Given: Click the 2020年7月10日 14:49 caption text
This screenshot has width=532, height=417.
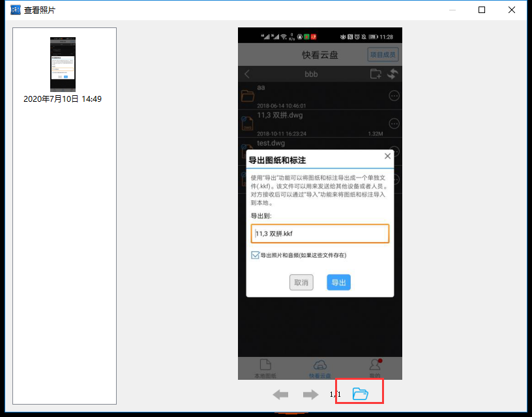Looking at the screenshot, I should pyautogui.click(x=63, y=99).
